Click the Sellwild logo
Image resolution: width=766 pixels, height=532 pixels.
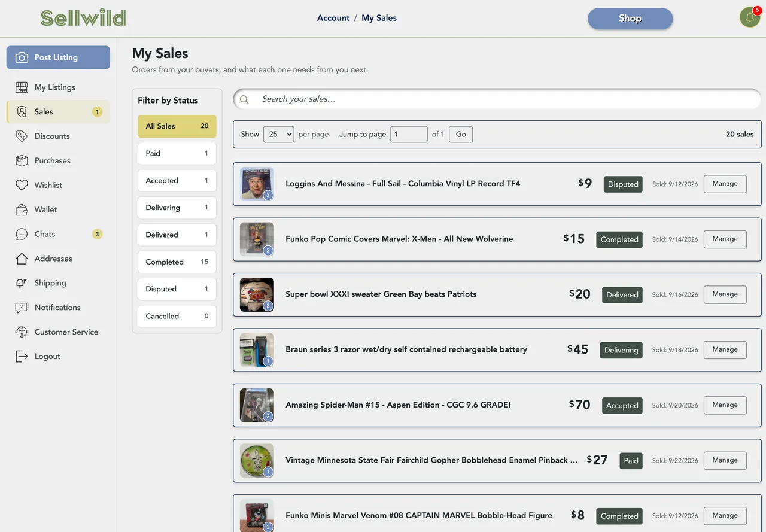click(83, 18)
